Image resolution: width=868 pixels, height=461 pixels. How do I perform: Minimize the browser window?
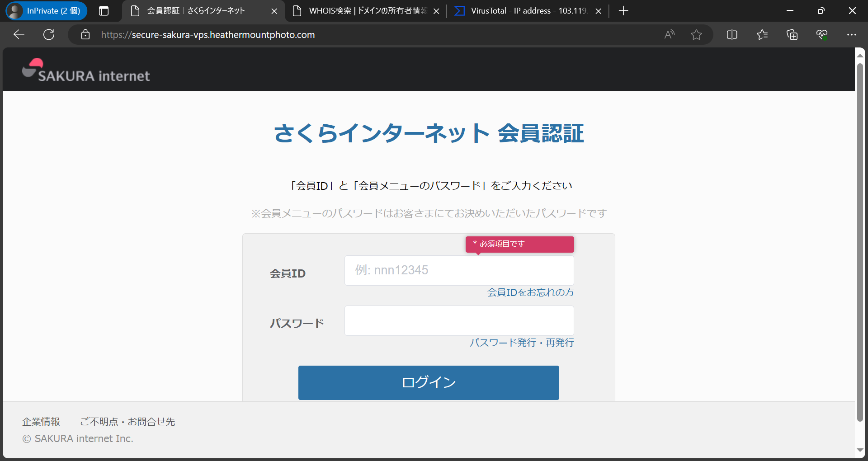pos(790,11)
